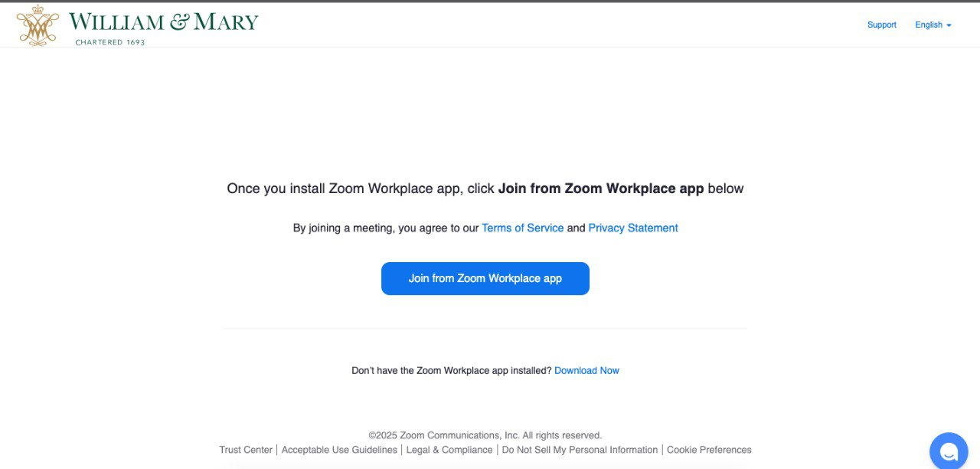Click the "By joining a meeting" agreement text
The height and width of the screenshot is (469, 980).
click(386, 228)
